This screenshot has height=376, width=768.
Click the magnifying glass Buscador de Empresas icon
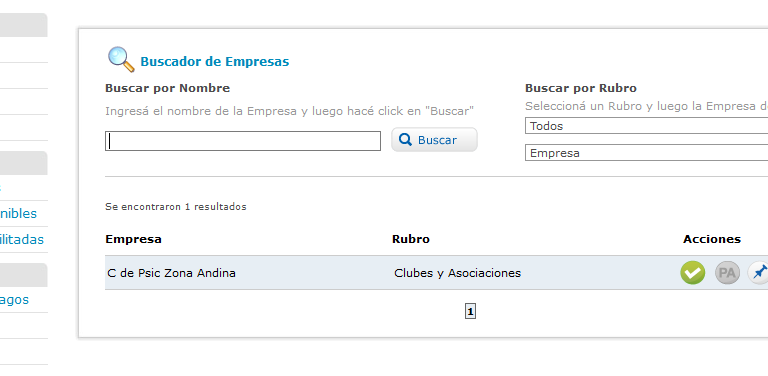click(121, 60)
